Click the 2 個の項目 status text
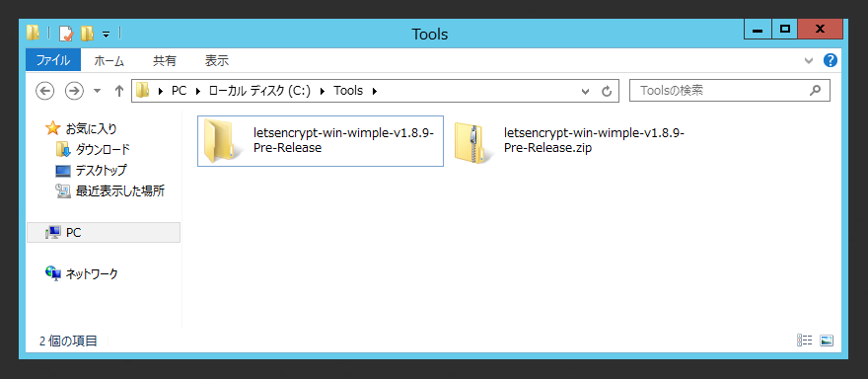The image size is (868, 379). [68, 341]
